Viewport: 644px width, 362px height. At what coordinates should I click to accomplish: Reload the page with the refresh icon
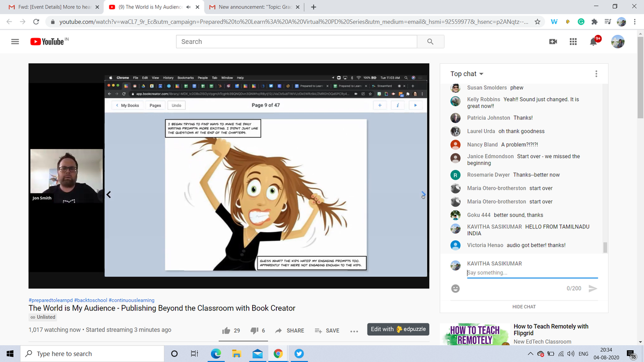[x=36, y=21]
